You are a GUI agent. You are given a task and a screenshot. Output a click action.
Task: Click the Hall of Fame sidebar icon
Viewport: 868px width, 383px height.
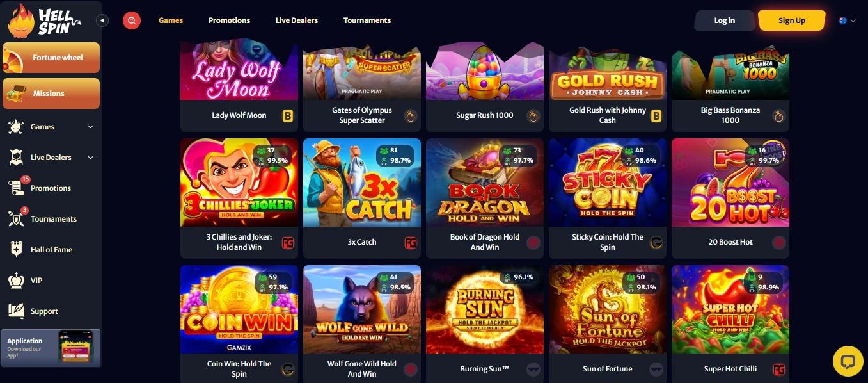click(x=17, y=250)
